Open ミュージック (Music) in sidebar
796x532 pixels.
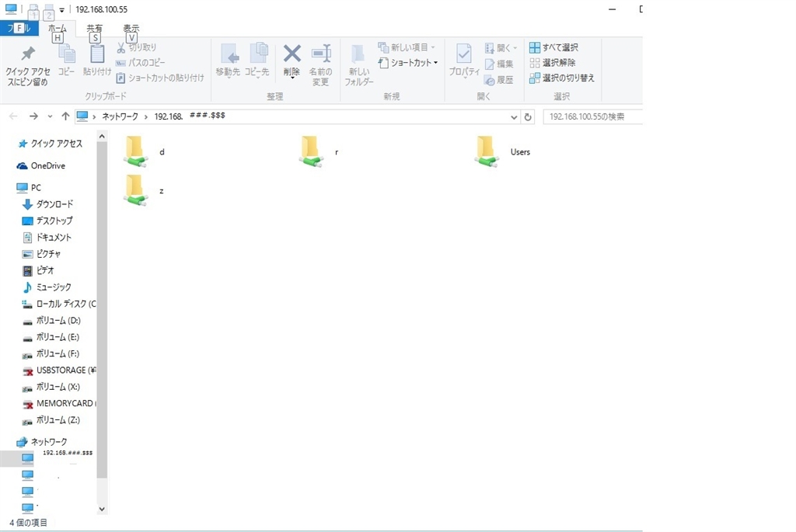coord(47,287)
